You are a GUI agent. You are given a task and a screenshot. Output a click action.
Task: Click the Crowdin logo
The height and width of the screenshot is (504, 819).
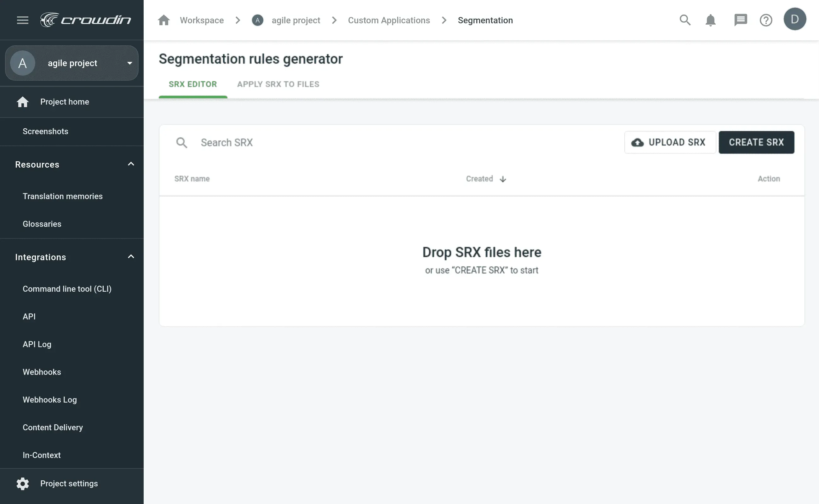pos(86,20)
